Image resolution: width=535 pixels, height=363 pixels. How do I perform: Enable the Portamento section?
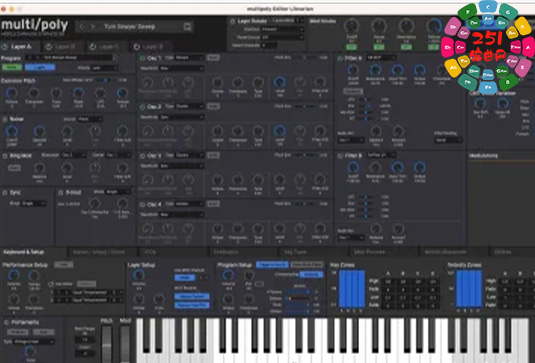(x=6, y=322)
